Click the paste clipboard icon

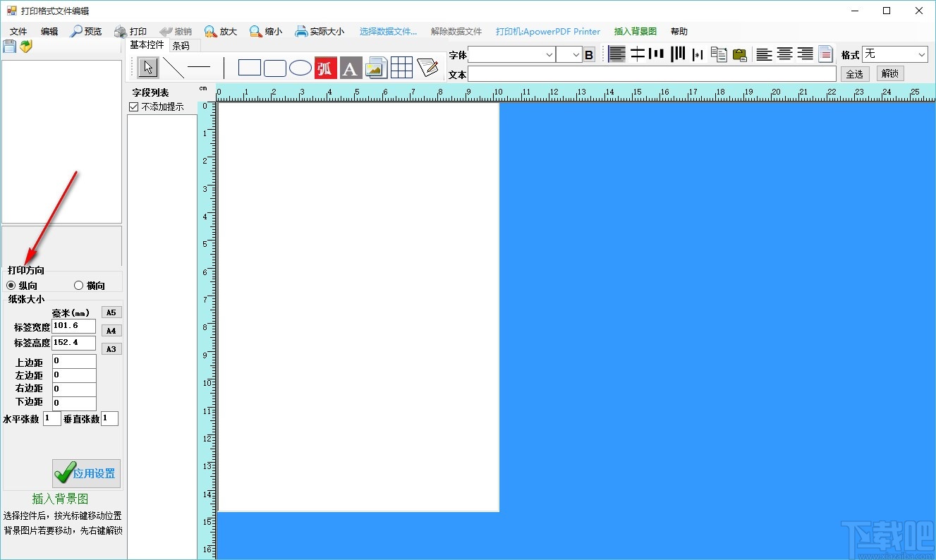tap(739, 54)
